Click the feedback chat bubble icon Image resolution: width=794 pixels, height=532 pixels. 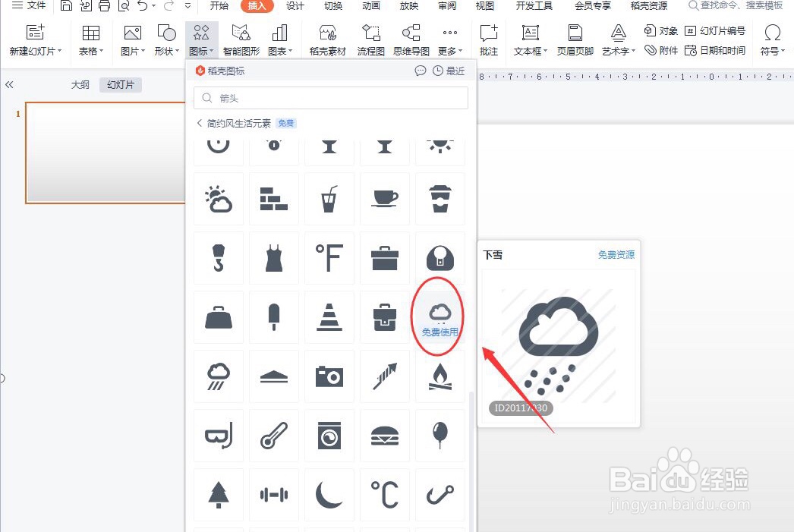(421, 71)
